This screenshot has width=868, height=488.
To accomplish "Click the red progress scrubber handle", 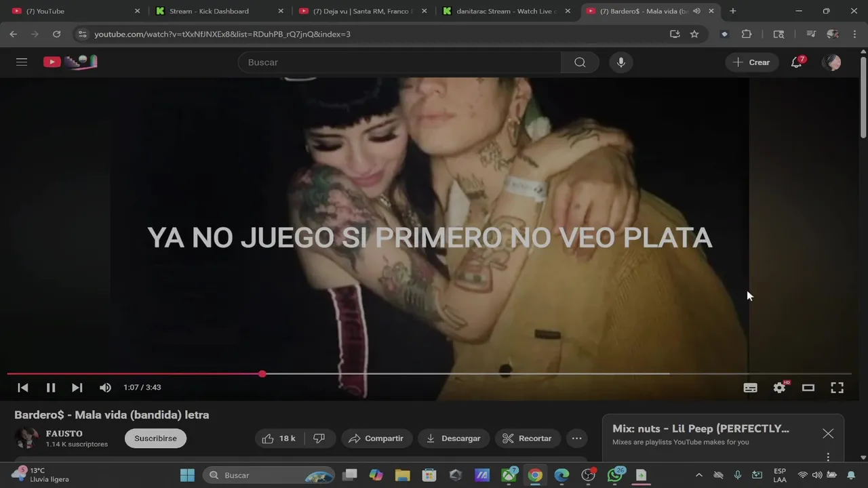I will pos(262,373).
